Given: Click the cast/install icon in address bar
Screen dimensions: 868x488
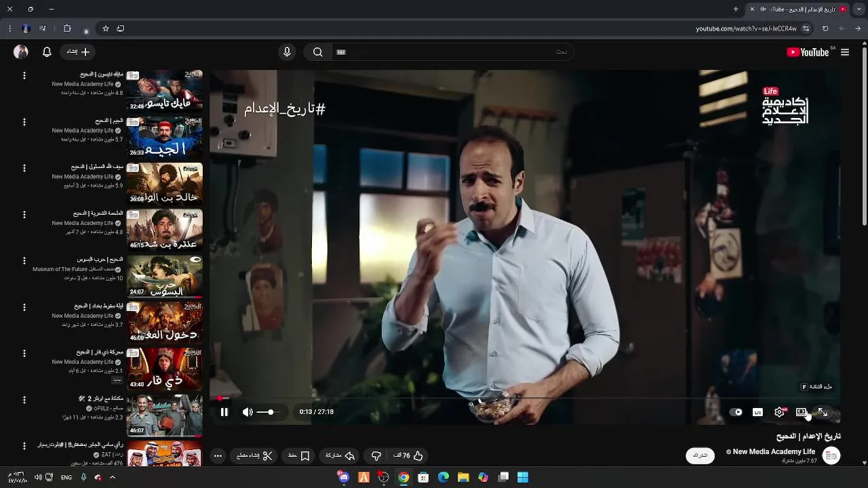Looking at the screenshot, I should point(121,28).
